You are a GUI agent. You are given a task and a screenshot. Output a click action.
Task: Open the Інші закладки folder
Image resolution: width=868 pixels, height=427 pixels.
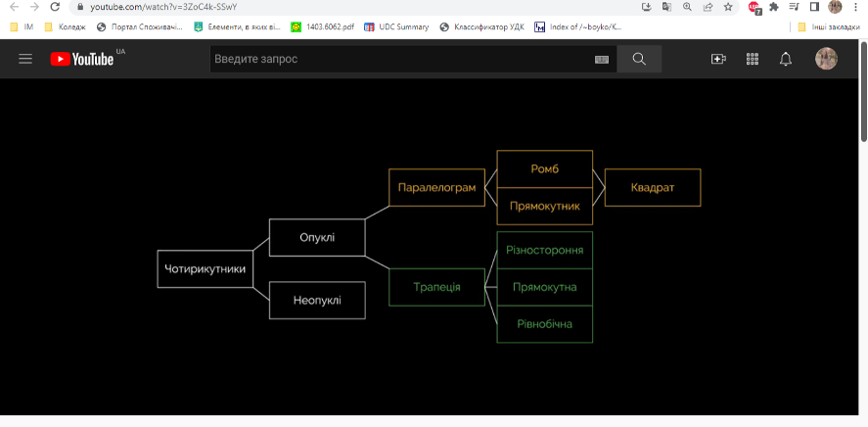tap(829, 26)
